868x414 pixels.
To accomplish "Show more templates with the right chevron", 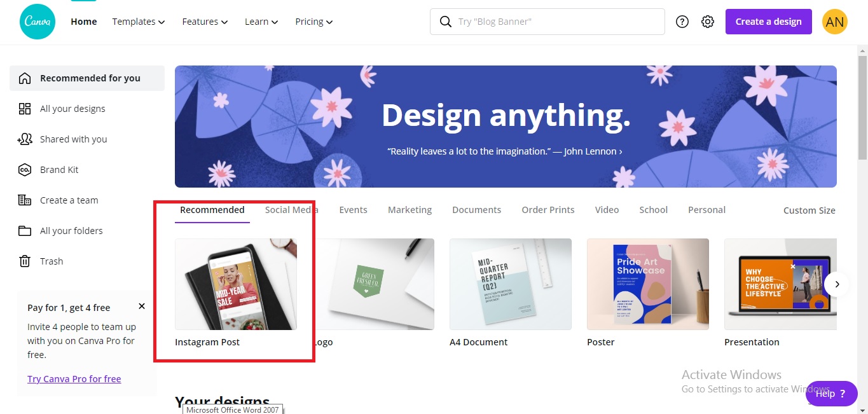I will 837,284.
